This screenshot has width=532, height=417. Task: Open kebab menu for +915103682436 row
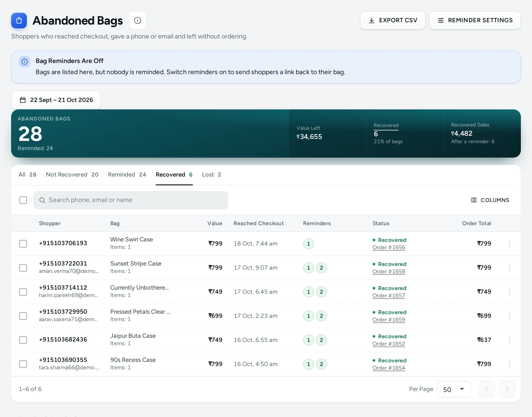point(510,340)
